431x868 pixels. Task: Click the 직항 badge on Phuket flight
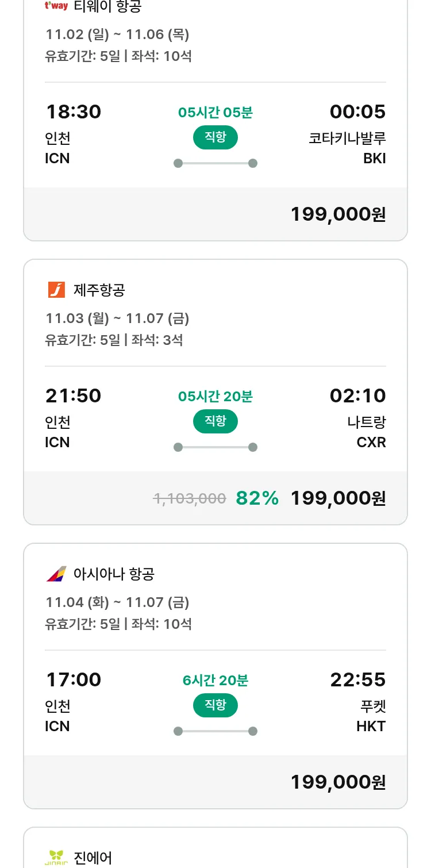pos(215,705)
